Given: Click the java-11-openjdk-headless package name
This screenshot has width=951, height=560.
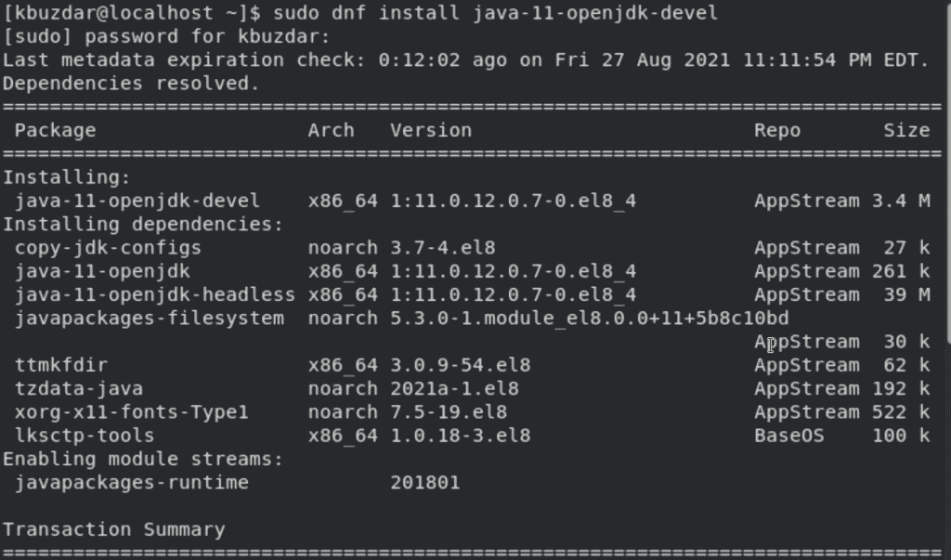Looking at the screenshot, I should coord(154,295).
